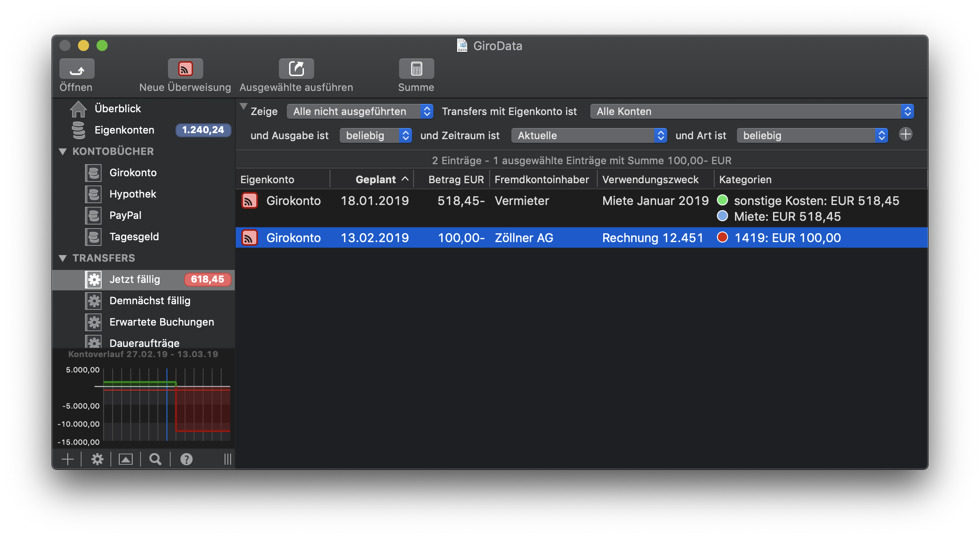980x538 pixels.
Task: Click the 1.240,24 Eigenkonten balance badge
Action: pos(203,130)
